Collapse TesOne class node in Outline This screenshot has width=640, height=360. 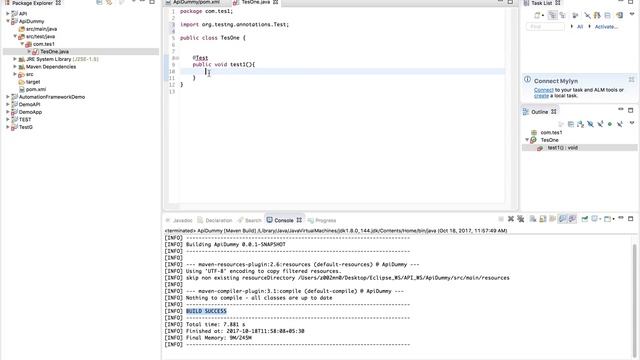(x=527, y=140)
